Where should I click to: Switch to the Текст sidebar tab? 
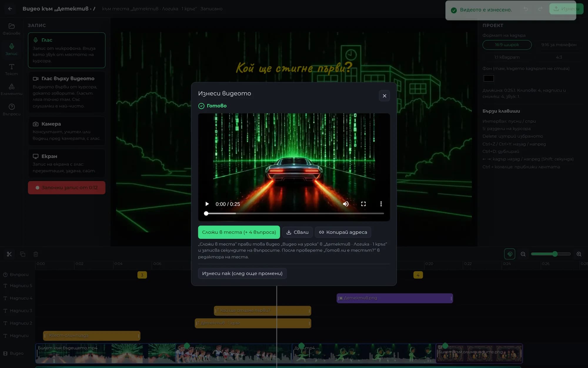(11, 69)
